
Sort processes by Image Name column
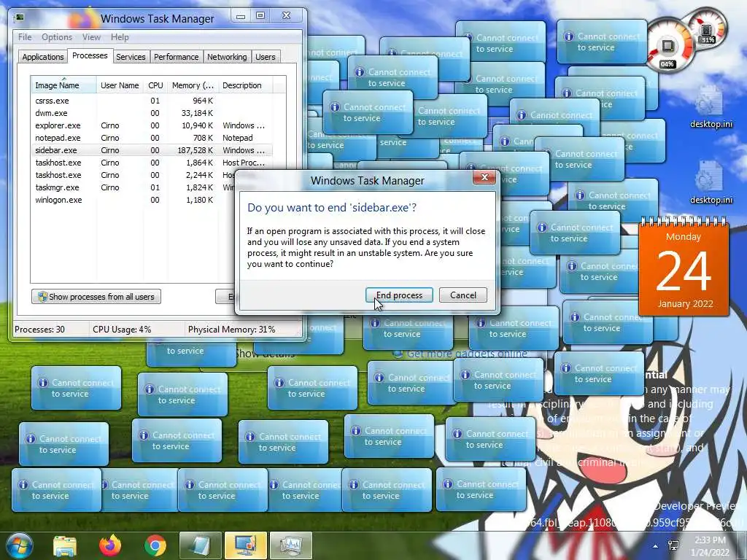63,85
